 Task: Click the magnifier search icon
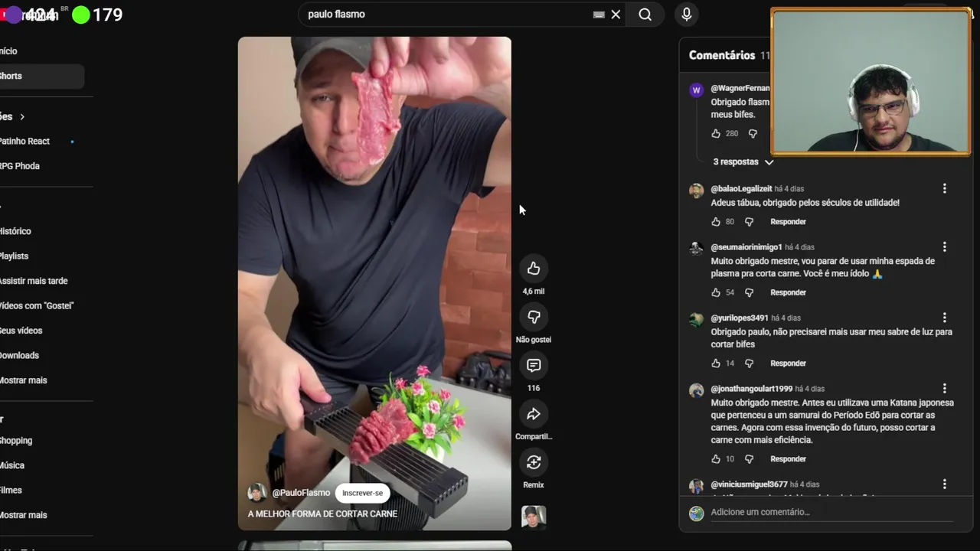click(x=645, y=15)
